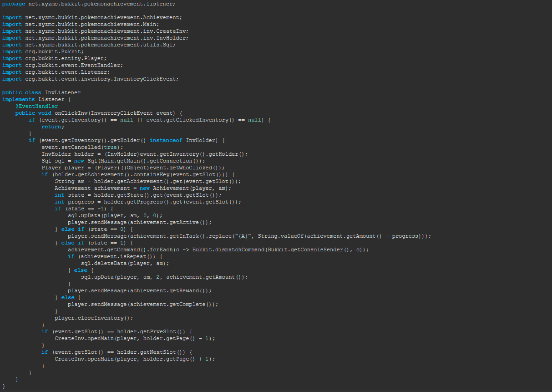Click the event.setCancelled(true) call
This screenshot has width=552, height=392.
click(x=82, y=147)
